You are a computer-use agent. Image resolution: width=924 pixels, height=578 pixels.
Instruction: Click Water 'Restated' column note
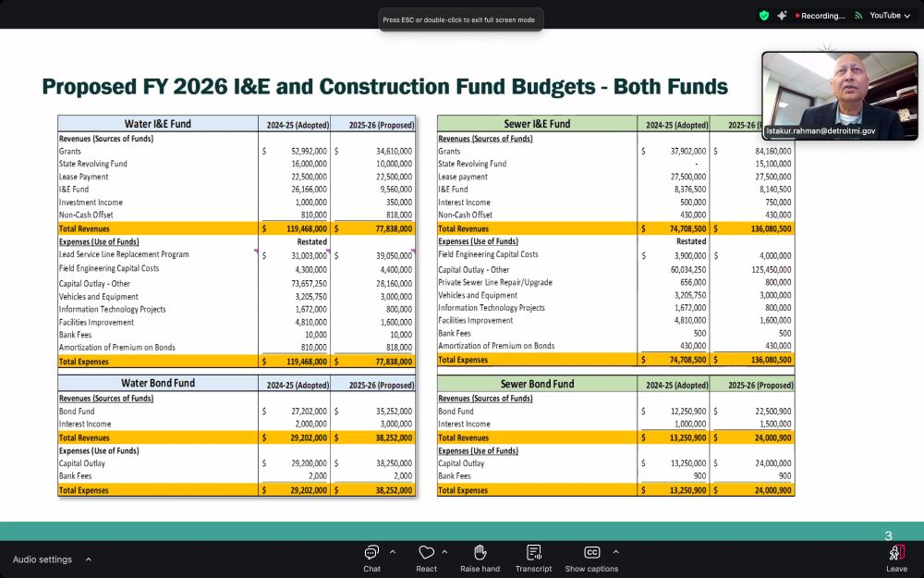point(311,241)
